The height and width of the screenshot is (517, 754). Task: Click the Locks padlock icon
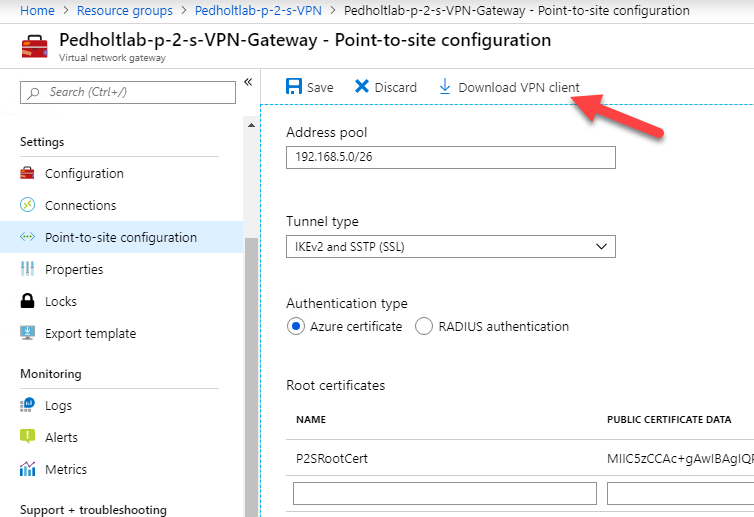click(27, 301)
